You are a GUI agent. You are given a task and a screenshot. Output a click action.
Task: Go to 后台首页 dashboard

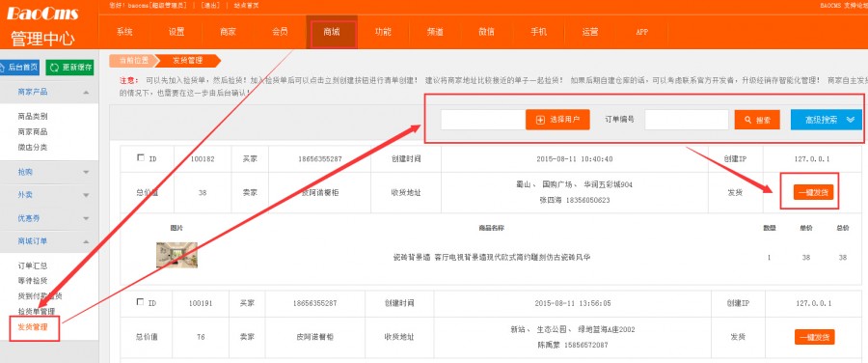click(19, 68)
